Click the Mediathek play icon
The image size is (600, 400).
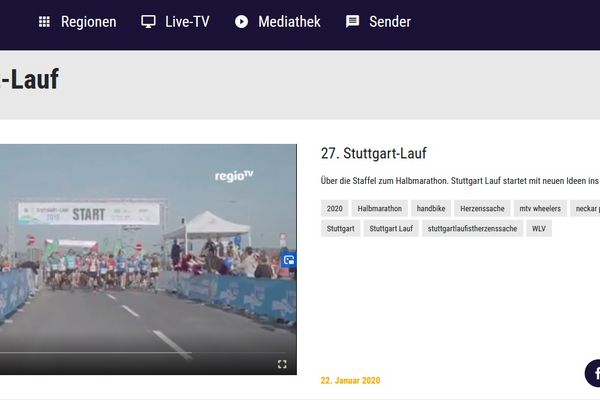click(241, 21)
